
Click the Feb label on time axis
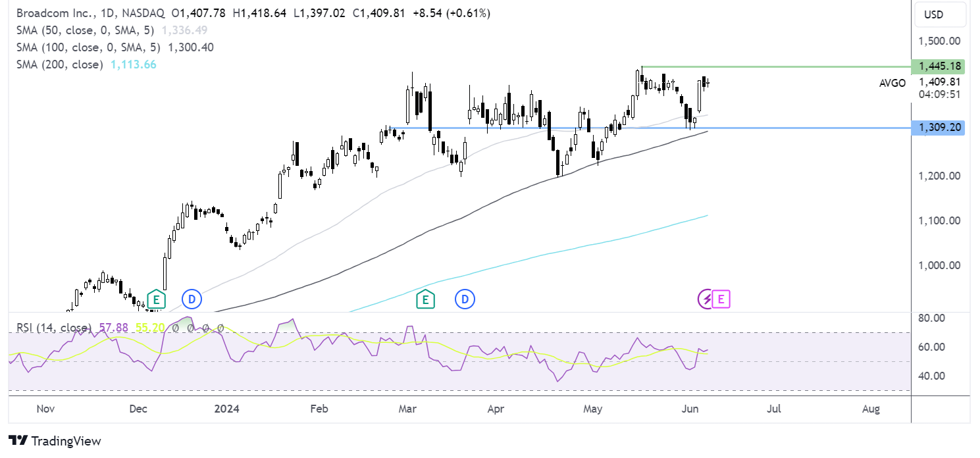[319, 409]
